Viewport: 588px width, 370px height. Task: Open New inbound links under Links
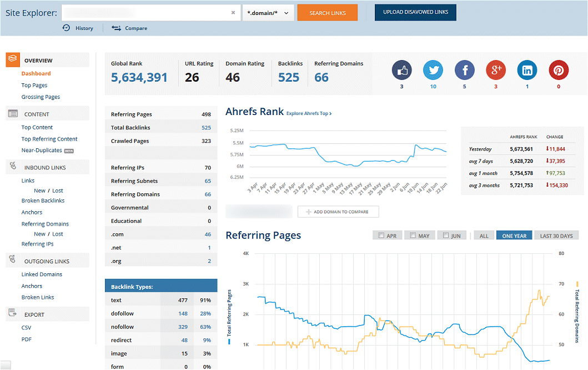[40, 191]
